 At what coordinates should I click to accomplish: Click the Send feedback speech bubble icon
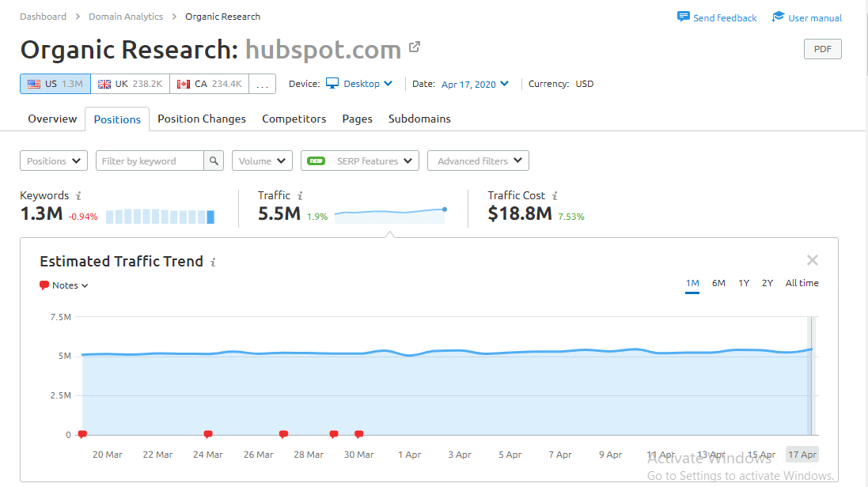click(x=683, y=17)
